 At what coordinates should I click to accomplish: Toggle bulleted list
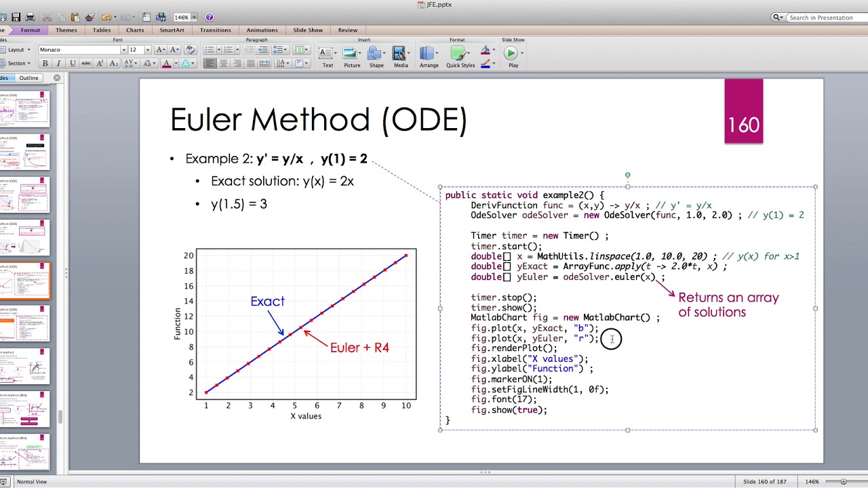tap(211, 49)
